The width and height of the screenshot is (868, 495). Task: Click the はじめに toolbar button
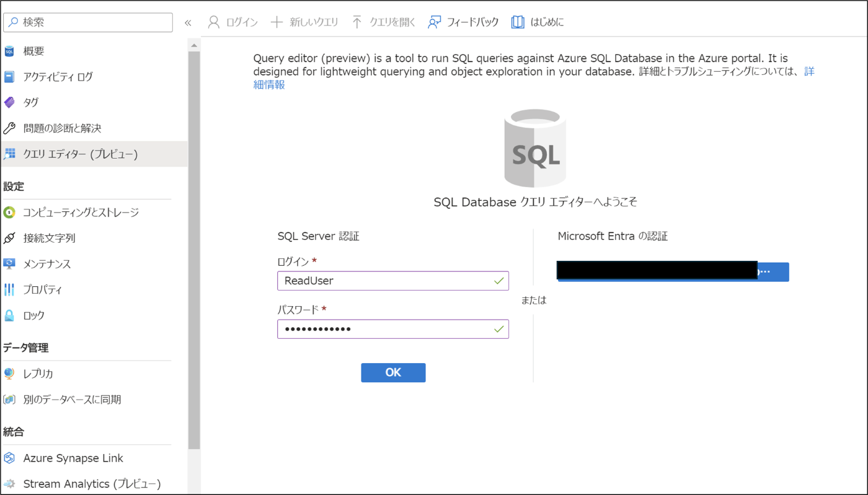pyautogui.click(x=538, y=22)
